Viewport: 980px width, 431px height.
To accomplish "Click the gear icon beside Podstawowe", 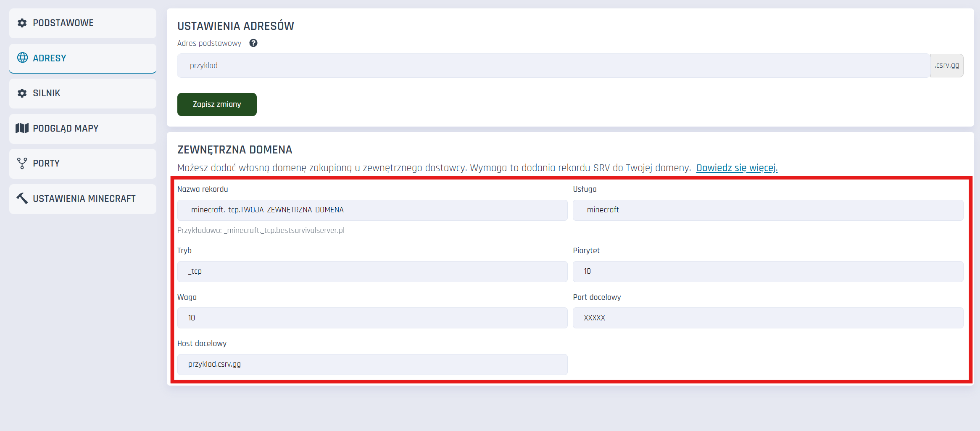I will tap(22, 23).
